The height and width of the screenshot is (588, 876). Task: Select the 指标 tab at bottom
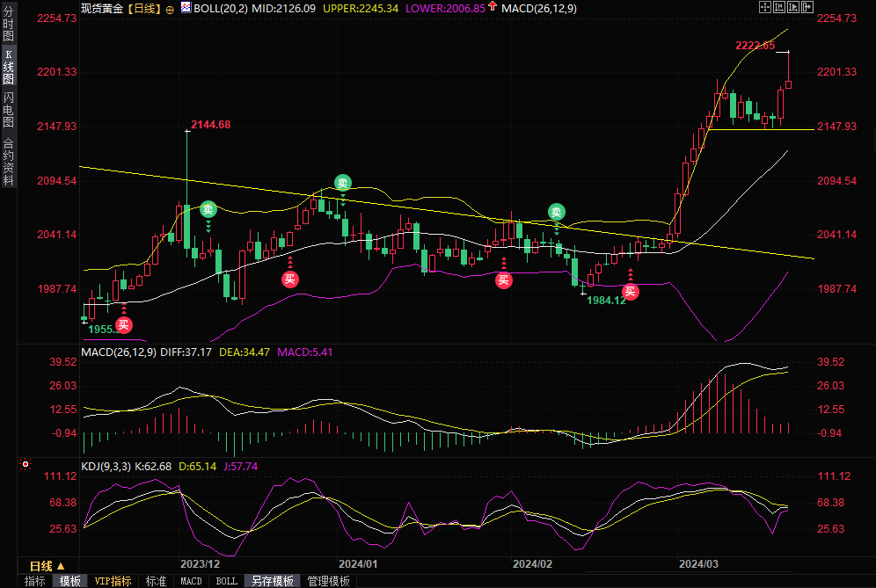(x=35, y=581)
